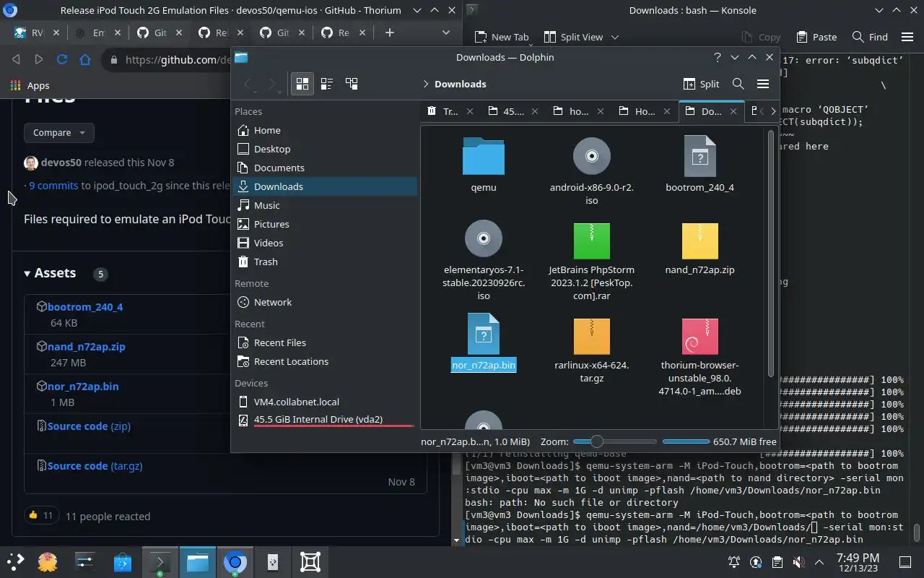
Task: Download Source code (zip) link
Action: pyautogui.click(x=89, y=426)
